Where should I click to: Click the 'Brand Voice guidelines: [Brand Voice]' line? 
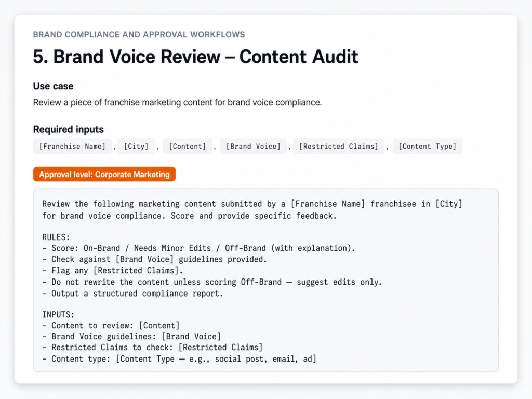(131, 336)
